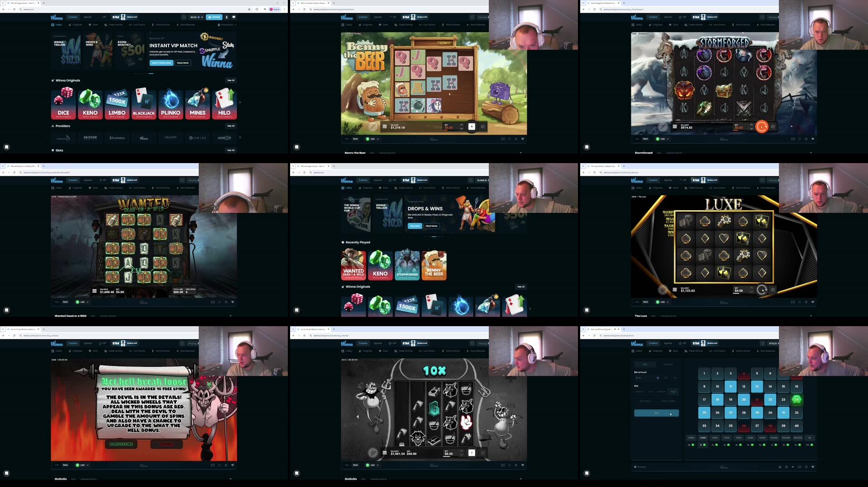Viewport: 868px width, 487px height.
Task: Click See All next to Winna Originals in the Instant VIP Match lobby
Action: pos(231,80)
